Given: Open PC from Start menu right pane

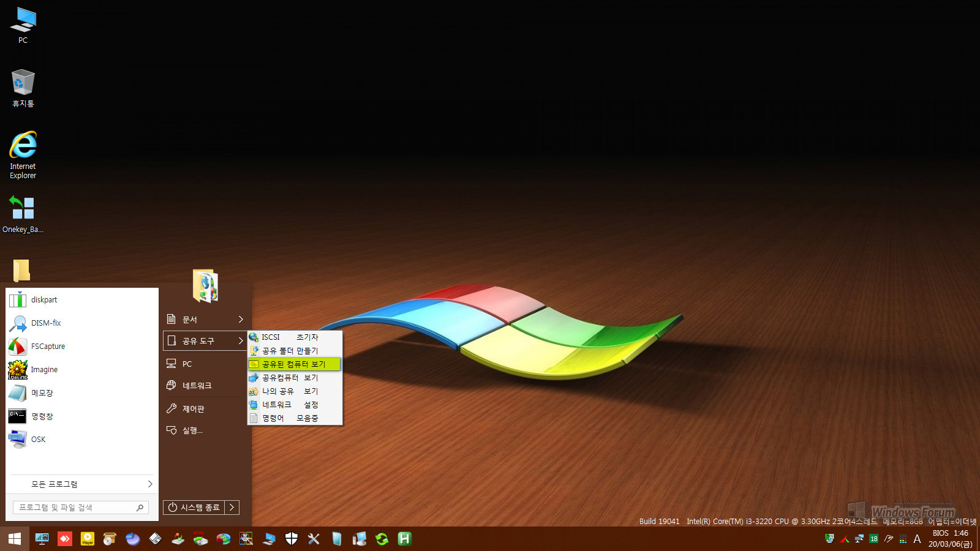Looking at the screenshot, I should [205, 364].
